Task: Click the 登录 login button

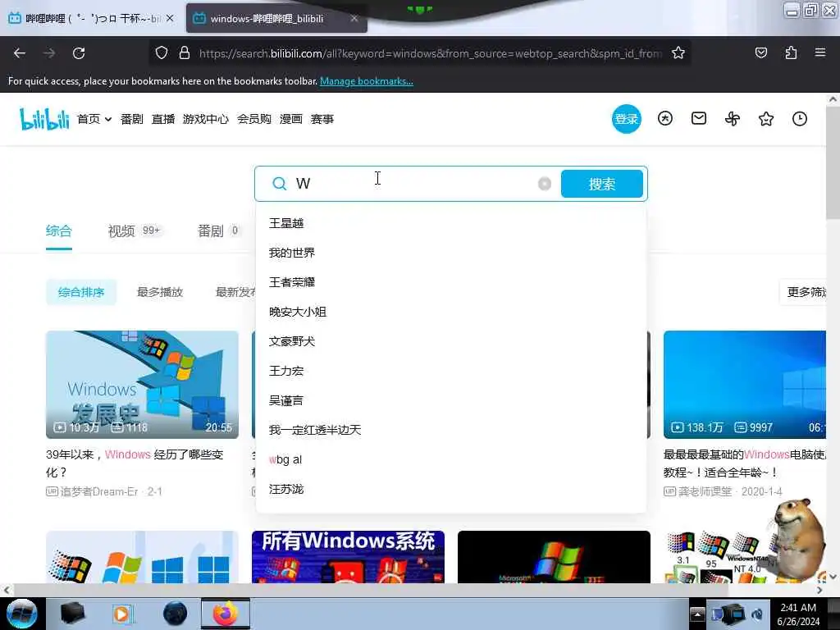Action: pyautogui.click(x=626, y=119)
